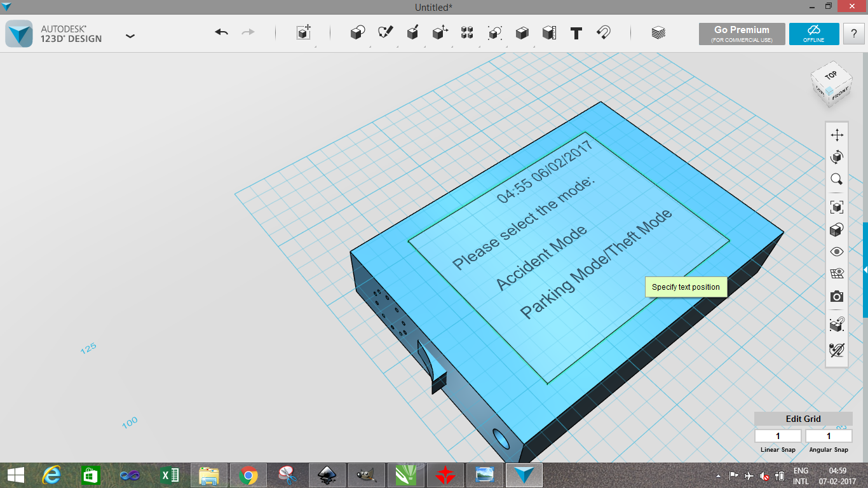The width and height of the screenshot is (868, 488).
Task: Open the Modify tool
Action: point(440,33)
